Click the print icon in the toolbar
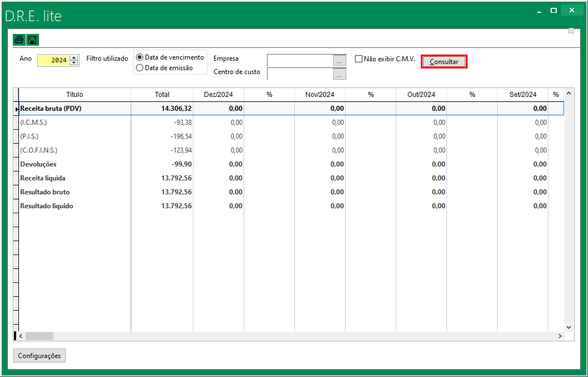Image resolution: width=588 pixels, height=377 pixels. tap(20, 40)
